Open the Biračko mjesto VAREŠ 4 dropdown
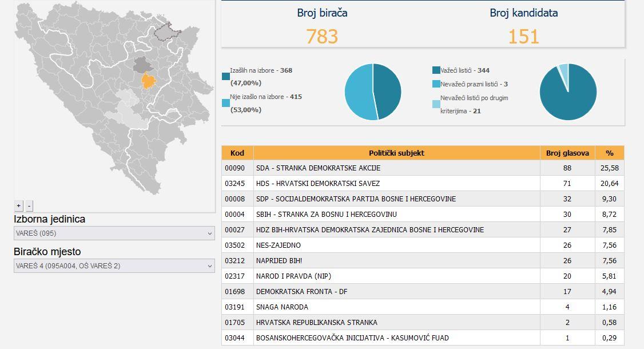This screenshot has height=349, width=644. pos(114,265)
